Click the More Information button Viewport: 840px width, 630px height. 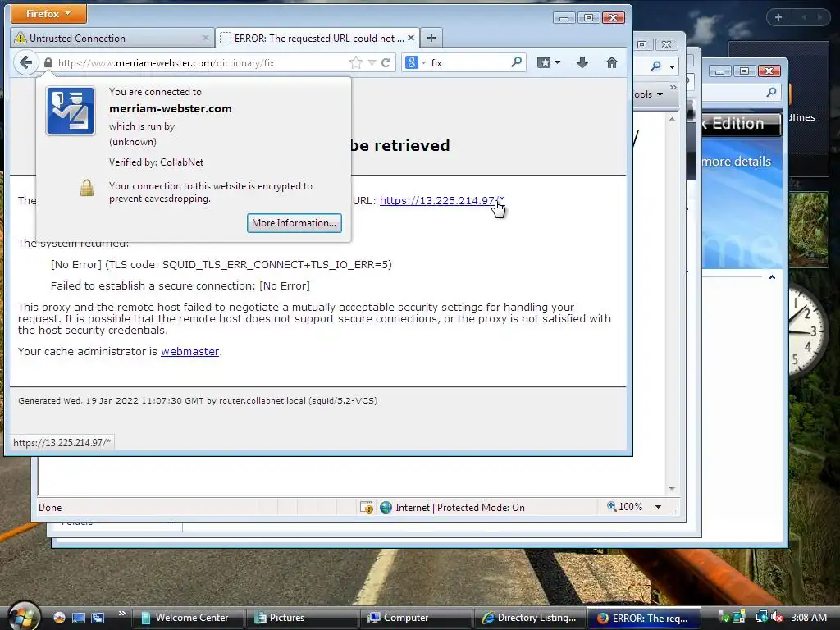(294, 223)
